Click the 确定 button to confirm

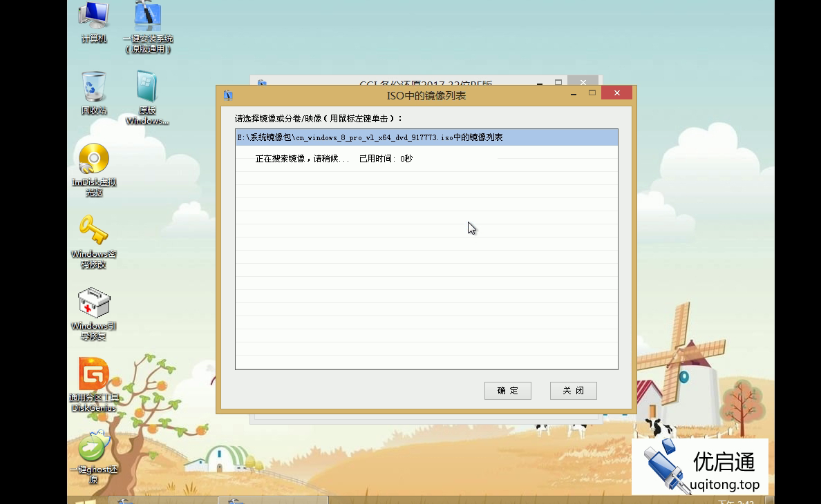(x=507, y=390)
